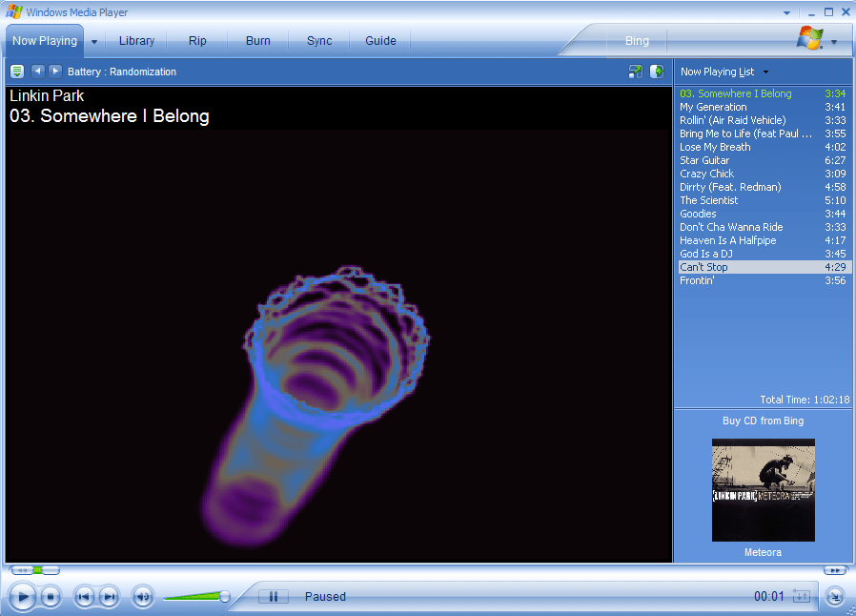Open the Now Playing options menu icon
The width and height of the screenshot is (856, 616).
(x=17, y=72)
